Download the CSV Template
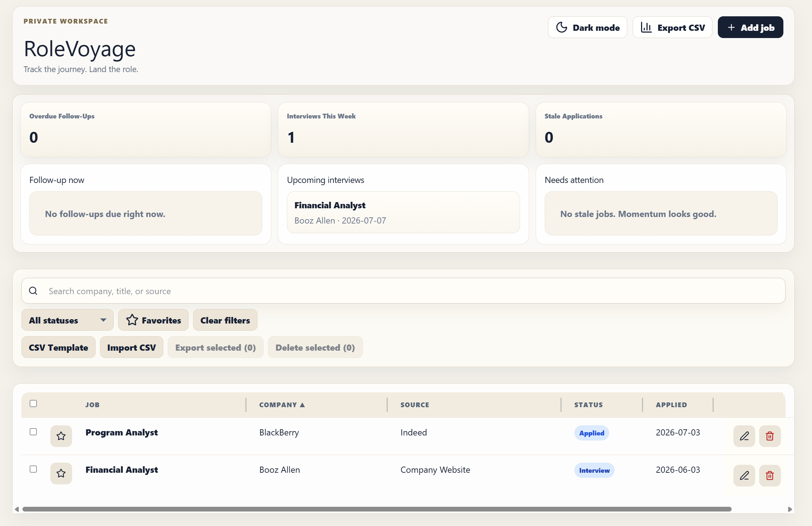 coord(58,347)
